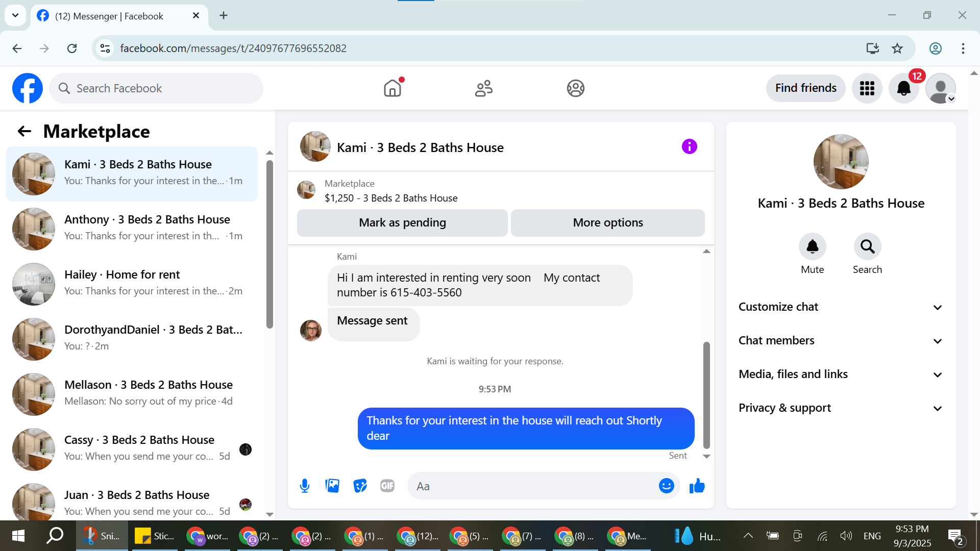980x551 pixels.
Task: Open the Friends icon in top navigation
Action: [x=484, y=88]
